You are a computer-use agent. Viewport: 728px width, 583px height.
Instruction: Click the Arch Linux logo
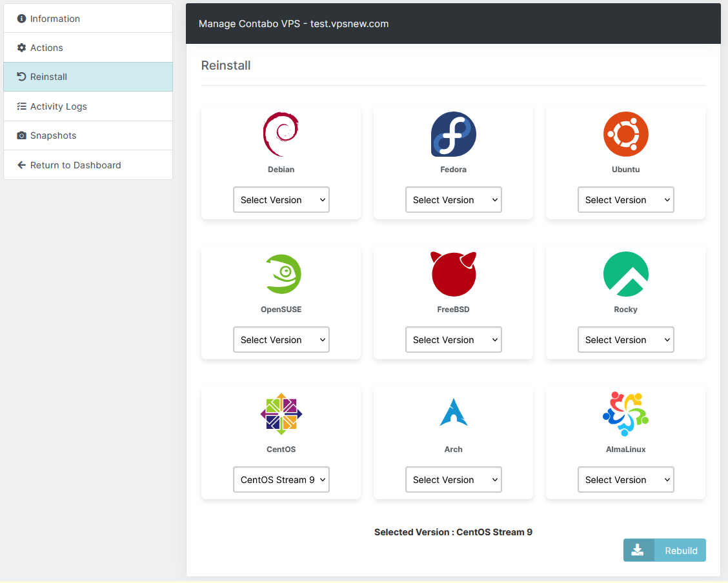[453, 413]
